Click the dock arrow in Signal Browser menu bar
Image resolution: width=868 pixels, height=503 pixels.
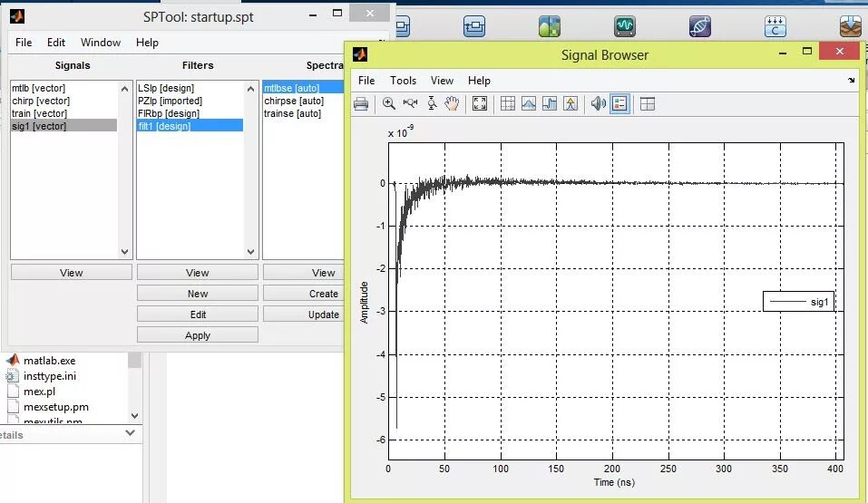coord(851,81)
